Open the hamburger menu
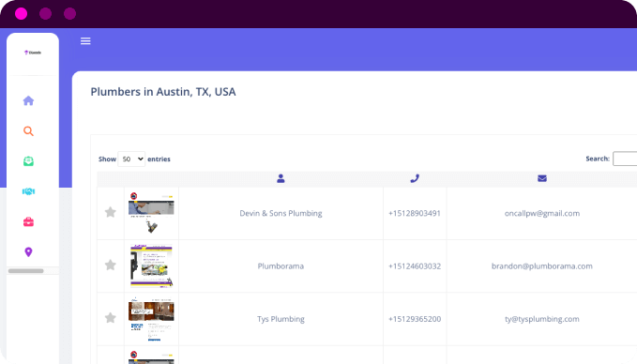 [85, 41]
